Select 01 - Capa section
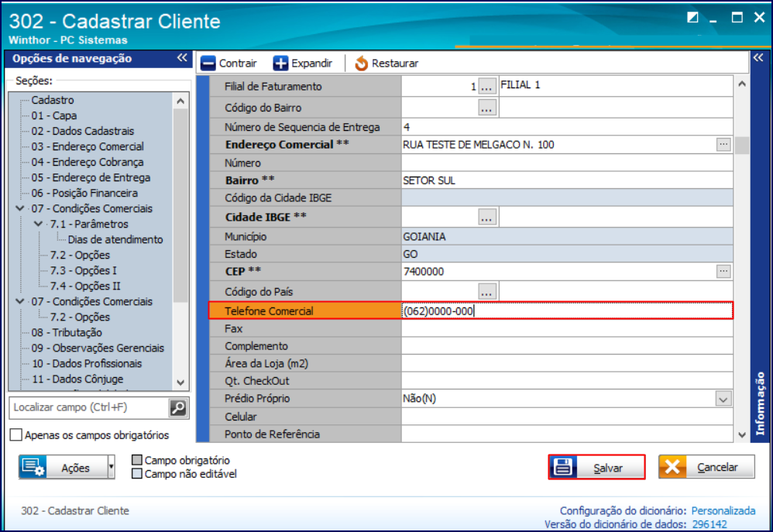 coord(53,115)
